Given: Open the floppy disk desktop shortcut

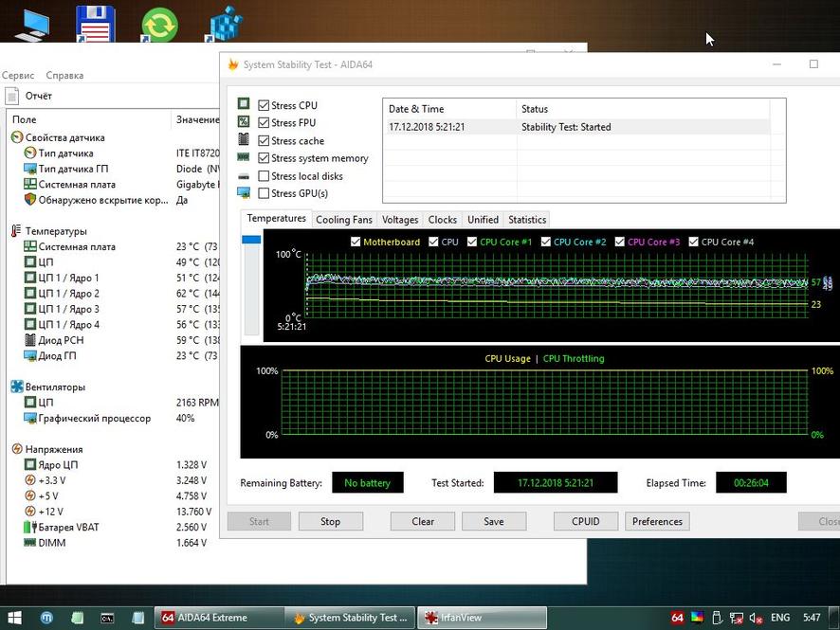Looking at the screenshot, I should coord(96,24).
